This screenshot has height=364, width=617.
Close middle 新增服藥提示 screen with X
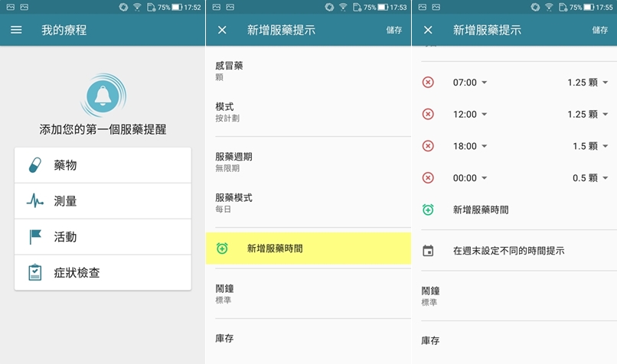(222, 30)
